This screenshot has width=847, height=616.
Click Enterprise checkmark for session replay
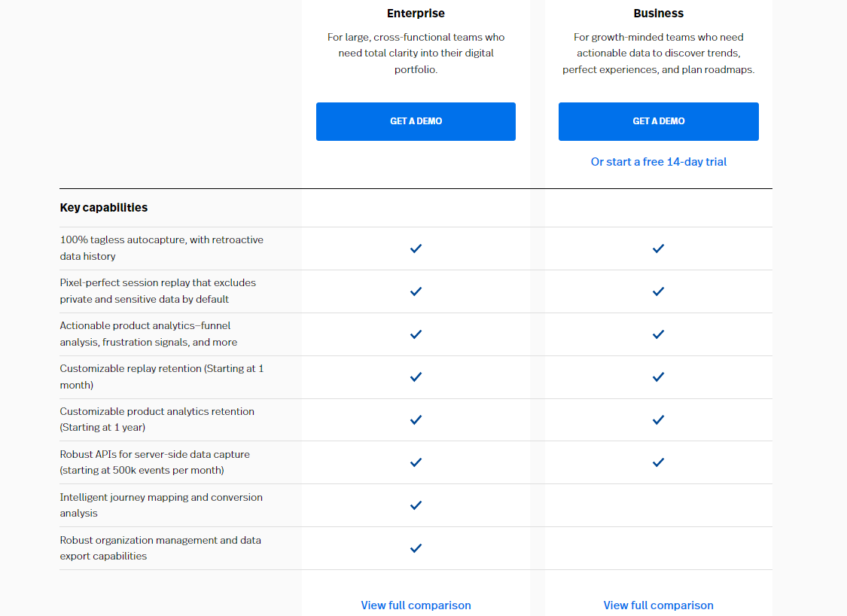click(x=416, y=291)
